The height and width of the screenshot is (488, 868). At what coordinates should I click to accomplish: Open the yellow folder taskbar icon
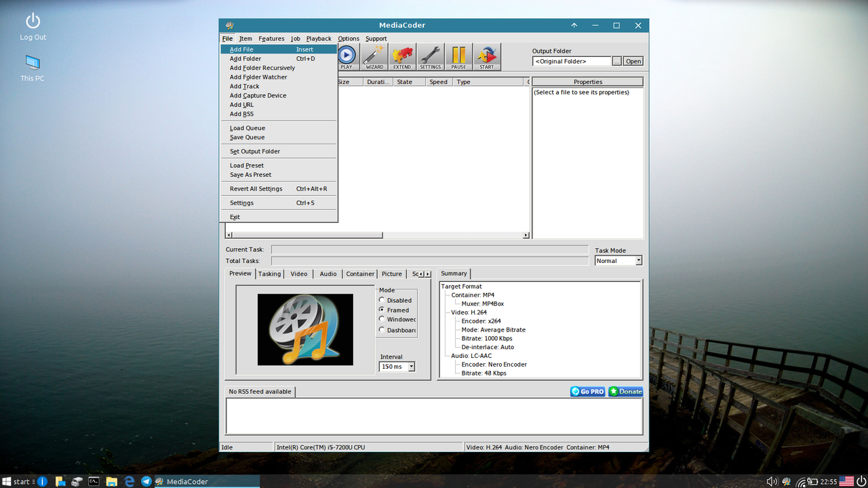111,482
